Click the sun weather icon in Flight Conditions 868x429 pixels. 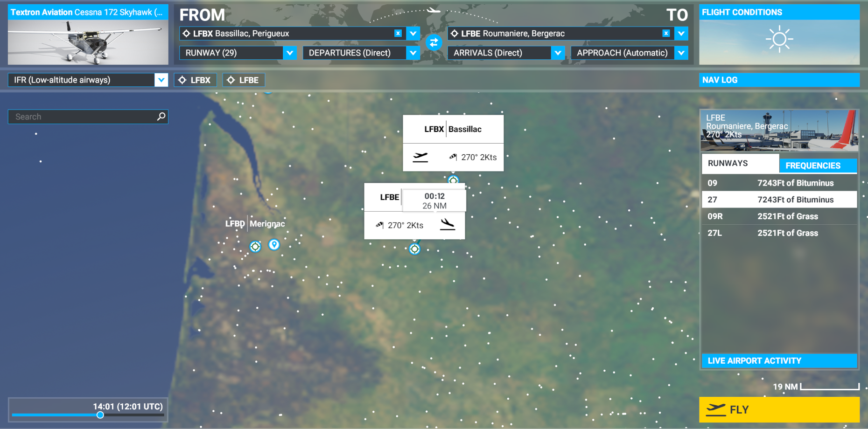point(779,39)
